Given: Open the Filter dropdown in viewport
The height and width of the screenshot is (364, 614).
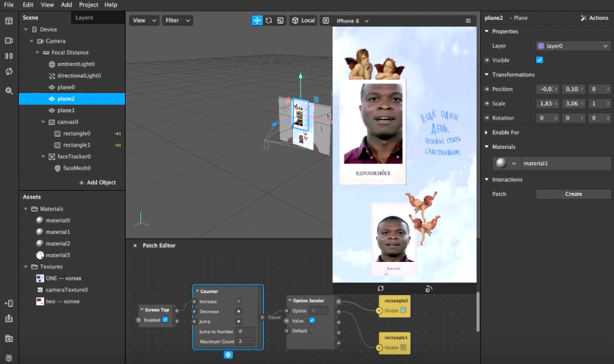Looking at the screenshot, I should (178, 21).
